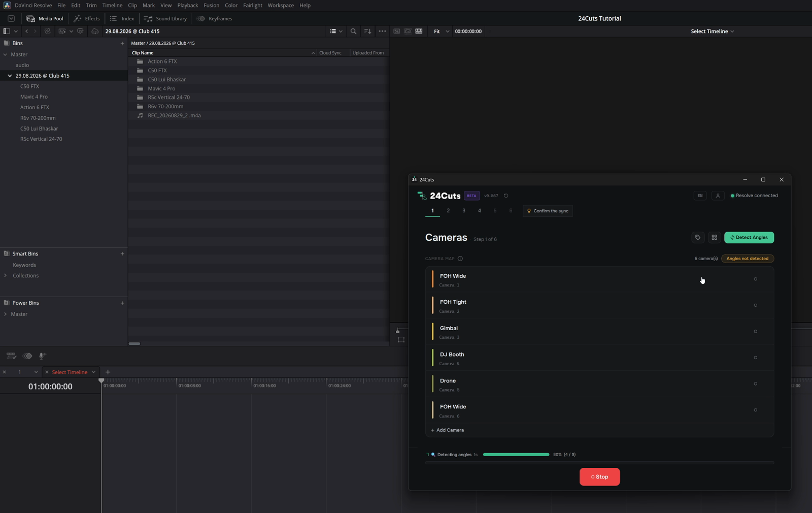Click the 24Cuts tag label icon
The height and width of the screenshot is (513, 812).
pos(698,238)
